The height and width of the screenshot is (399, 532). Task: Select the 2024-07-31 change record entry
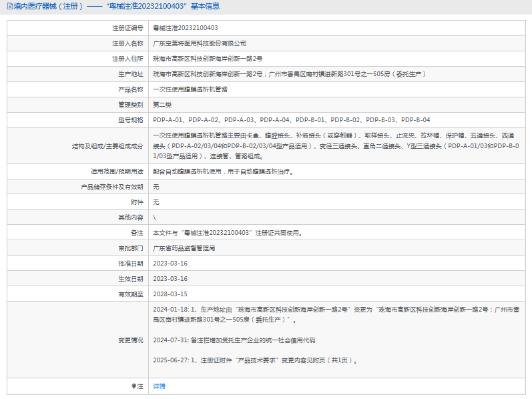click(234, 340)
